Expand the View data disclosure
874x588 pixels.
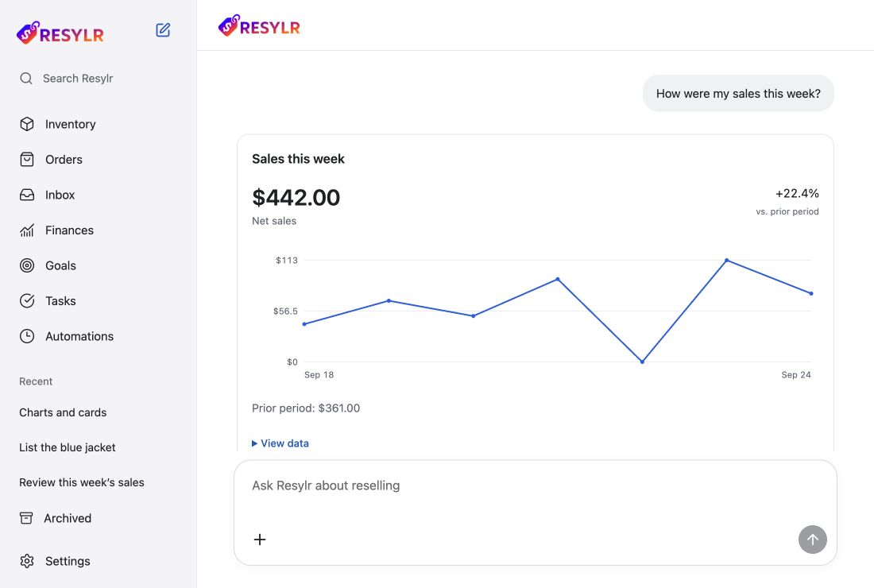280,443
